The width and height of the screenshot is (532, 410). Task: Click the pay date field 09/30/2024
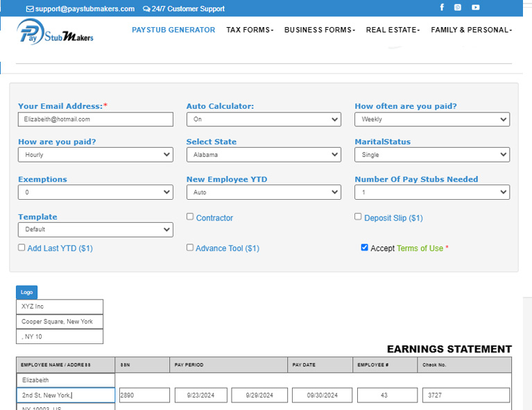[322, 395]
